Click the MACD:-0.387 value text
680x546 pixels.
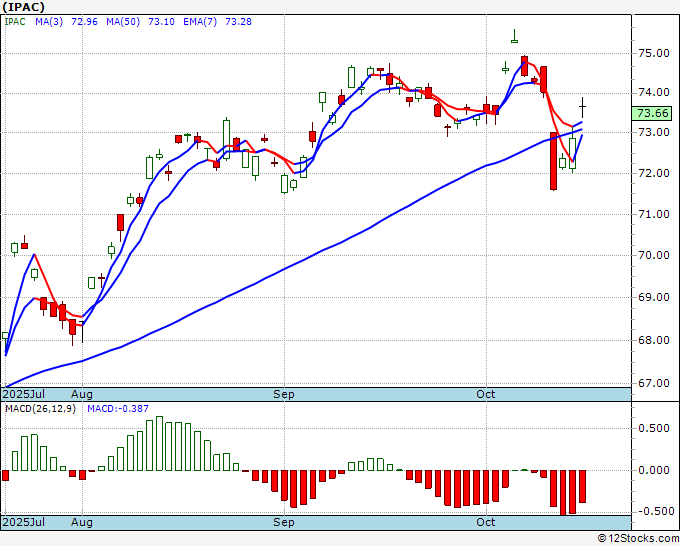click(118, 409)
